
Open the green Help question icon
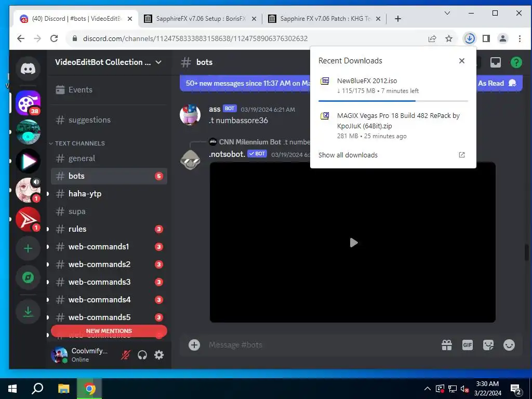(516, 62)
